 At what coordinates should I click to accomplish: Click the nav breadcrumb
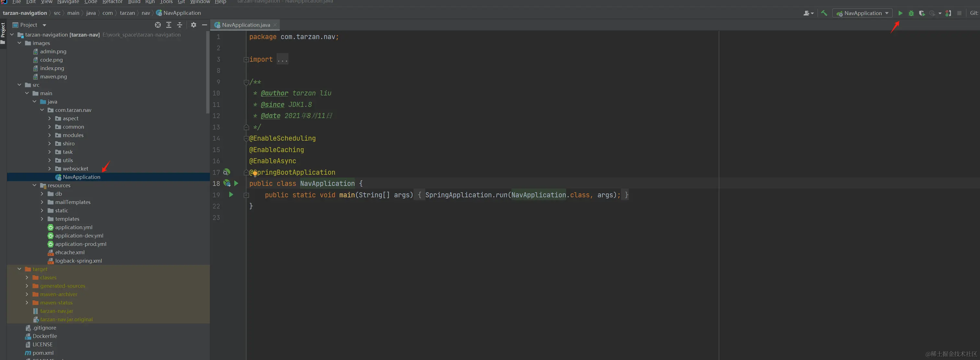click(146, 13)
